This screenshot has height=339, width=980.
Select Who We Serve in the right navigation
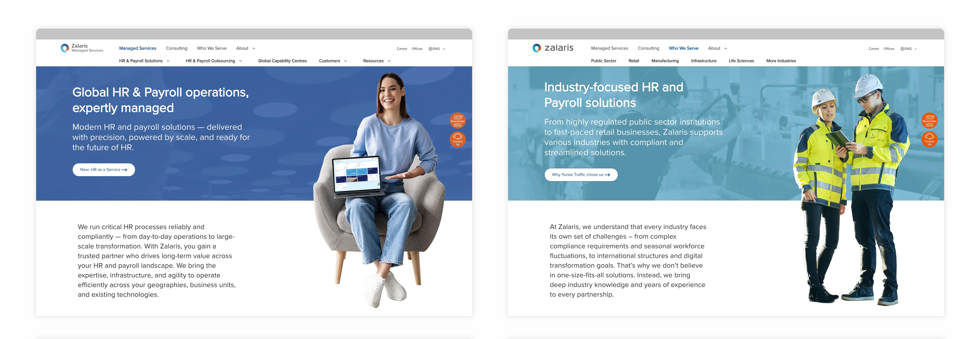point(683,48)
